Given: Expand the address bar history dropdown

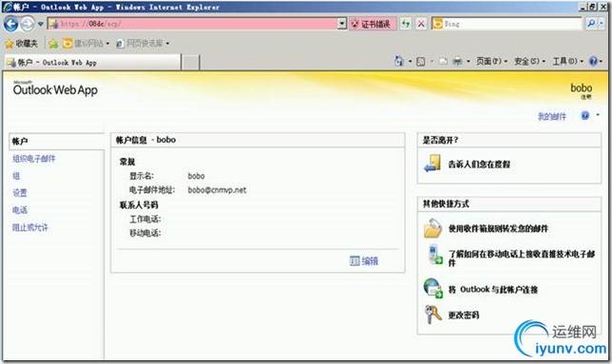Looking at the screenshot, I should point(342,24).
